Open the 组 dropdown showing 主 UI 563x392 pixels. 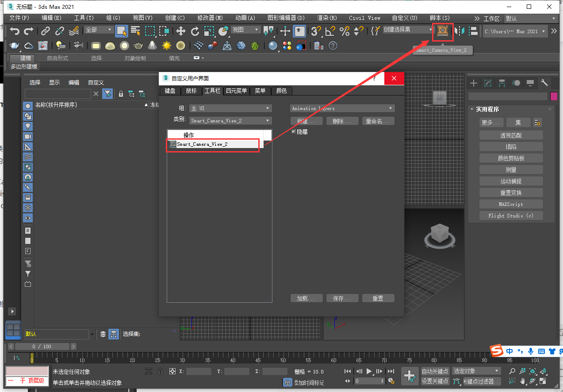[230, 108]
